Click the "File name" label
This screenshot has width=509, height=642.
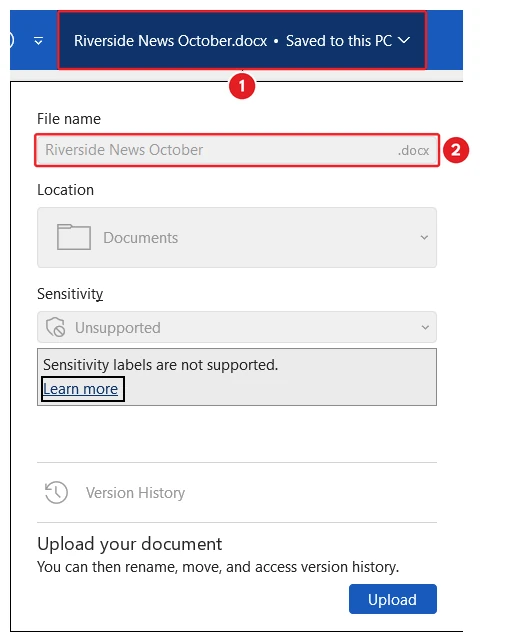click(69, 119)
